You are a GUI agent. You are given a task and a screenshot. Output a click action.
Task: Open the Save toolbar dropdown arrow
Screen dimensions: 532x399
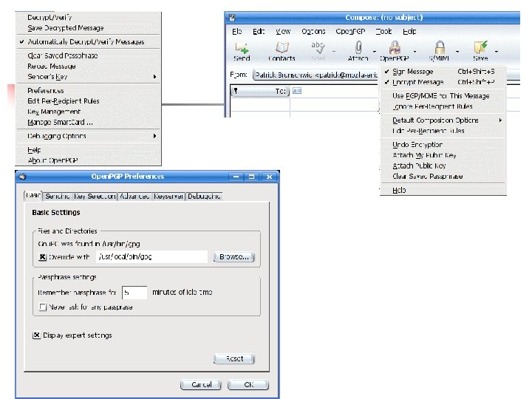pyautogui.click(x=497, y=52)
